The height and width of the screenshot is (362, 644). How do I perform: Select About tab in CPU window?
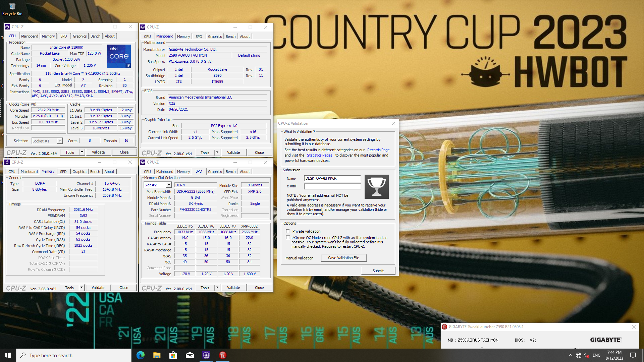(x=110, y=36)
